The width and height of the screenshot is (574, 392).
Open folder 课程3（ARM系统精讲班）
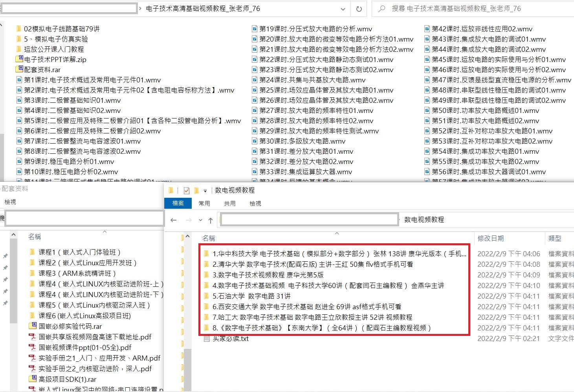73,273
